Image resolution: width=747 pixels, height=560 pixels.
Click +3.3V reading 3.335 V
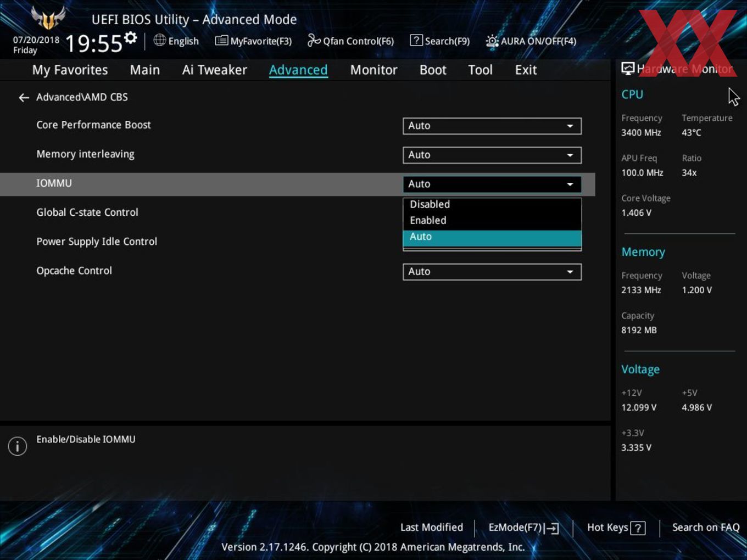(636, 447)
